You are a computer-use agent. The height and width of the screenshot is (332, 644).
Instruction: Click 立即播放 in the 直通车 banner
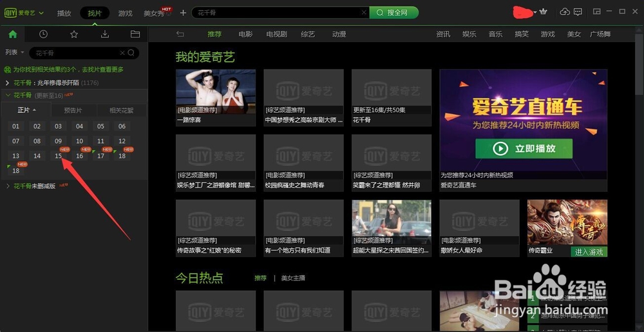(x=524, y=148)
